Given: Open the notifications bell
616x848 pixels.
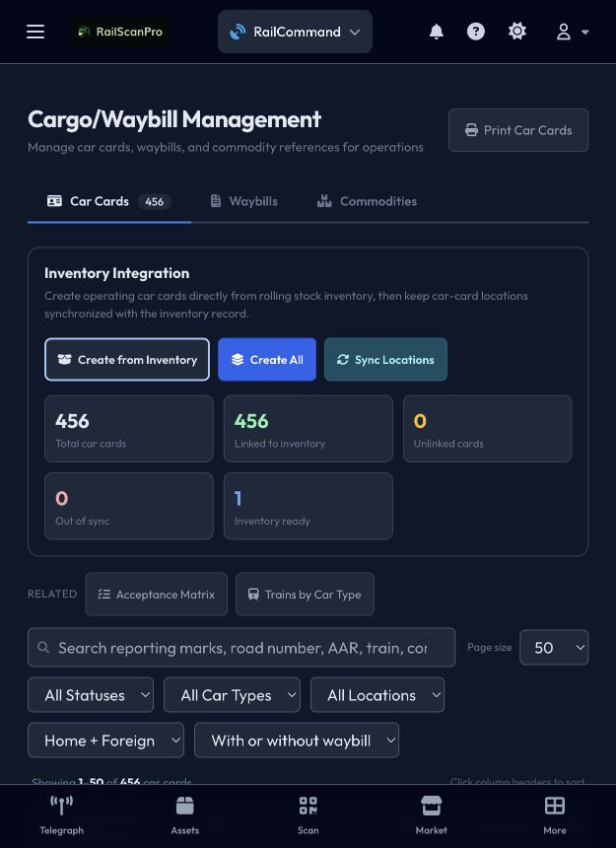Looking at the screenshot, I should pos(437,32).
